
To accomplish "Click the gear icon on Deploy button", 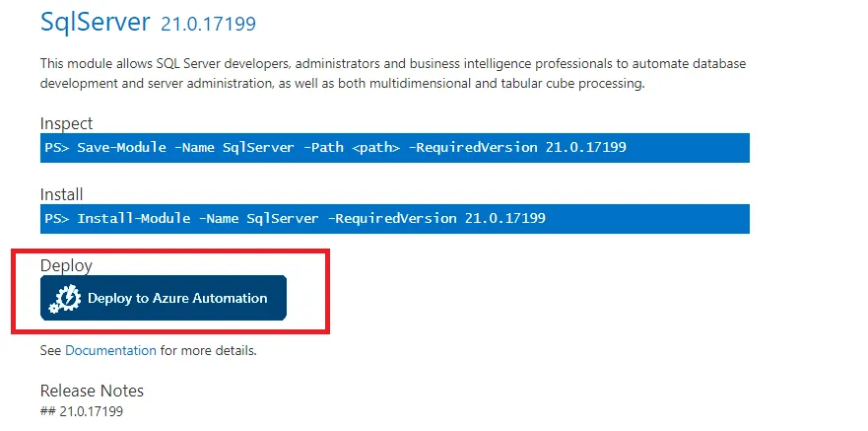I will (65, 299).
